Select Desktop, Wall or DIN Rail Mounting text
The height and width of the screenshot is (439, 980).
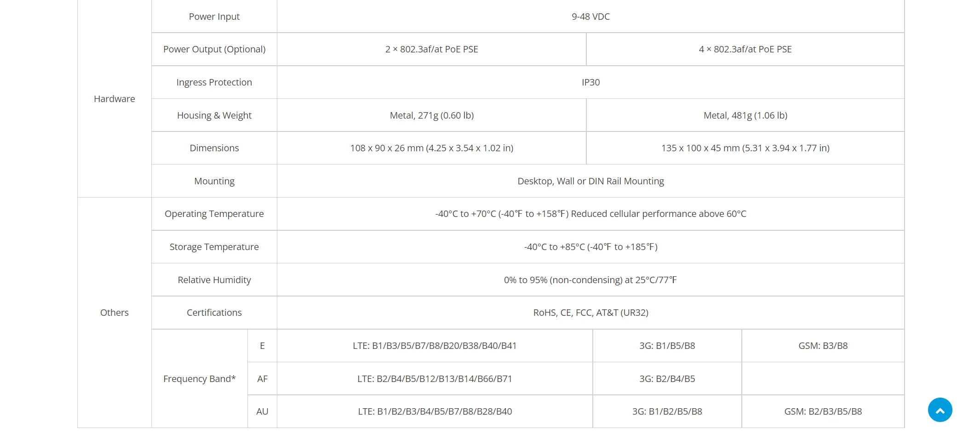click(590, 181)
